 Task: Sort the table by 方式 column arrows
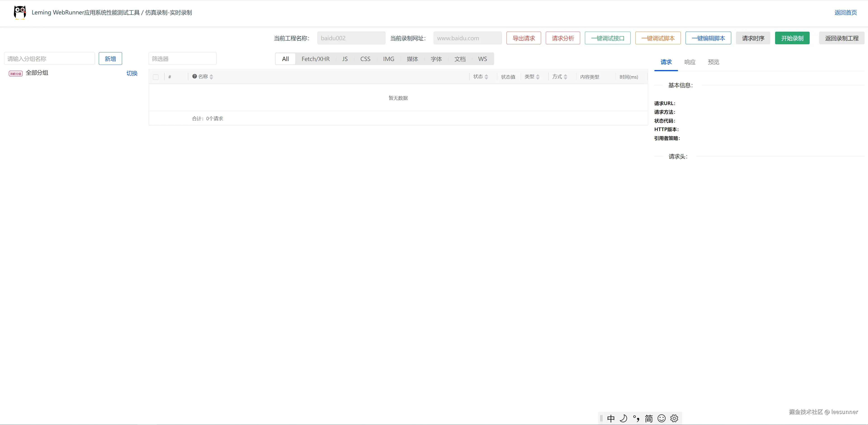(565, 77)
